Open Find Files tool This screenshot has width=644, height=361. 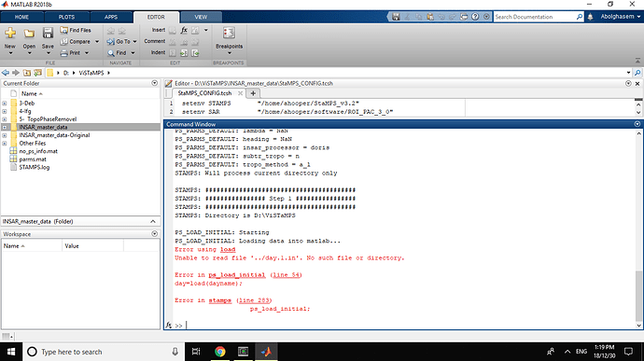76,30
